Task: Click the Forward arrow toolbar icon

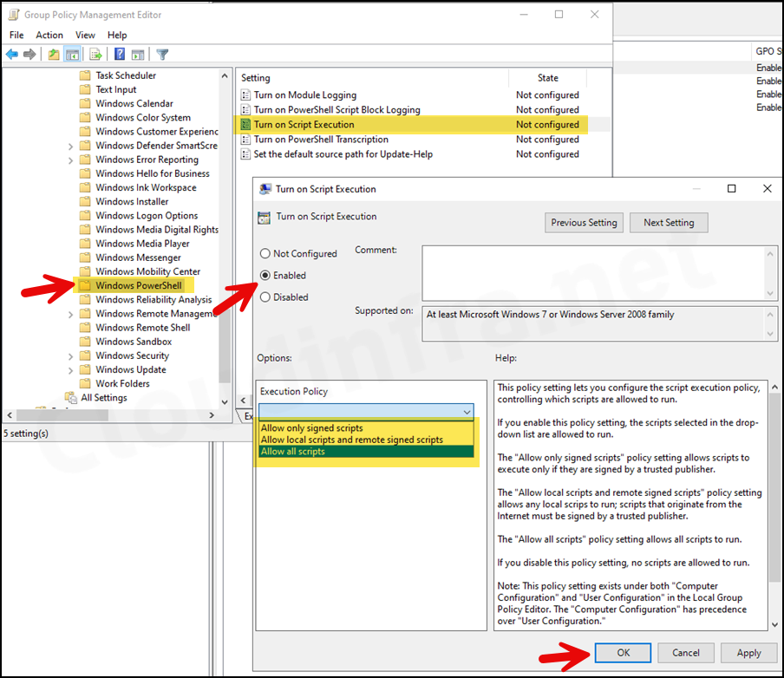Action: coord(29,54)
